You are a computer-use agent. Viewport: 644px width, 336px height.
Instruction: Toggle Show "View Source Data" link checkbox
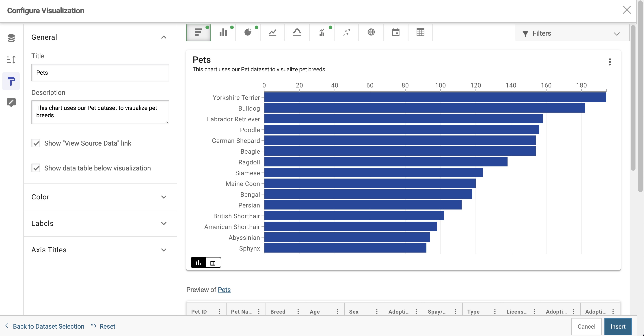tap(36, 143)
